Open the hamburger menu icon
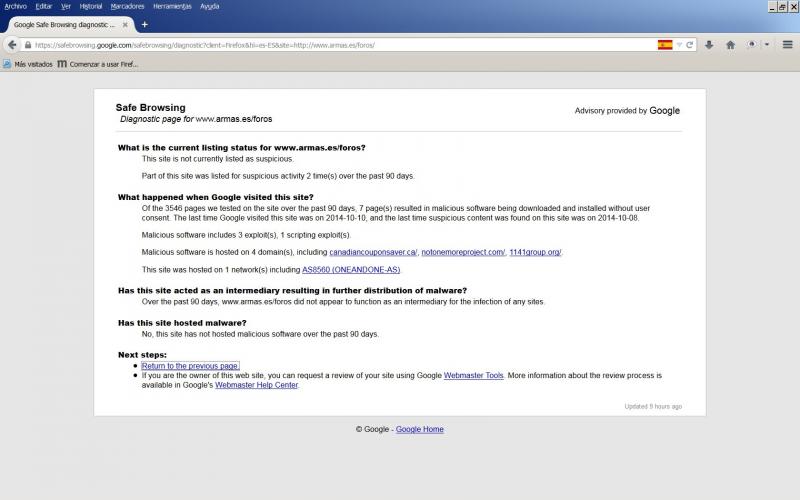 (787, 45)
